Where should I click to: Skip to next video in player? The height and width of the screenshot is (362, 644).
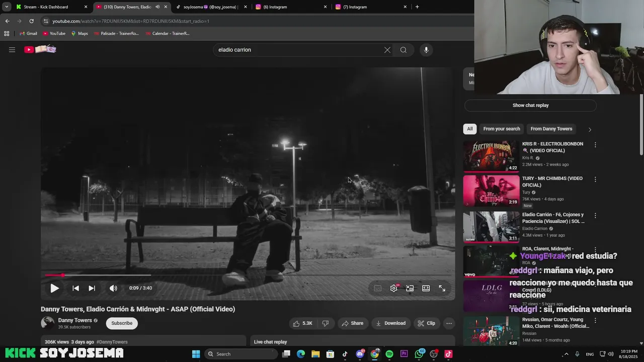[92, 288]
